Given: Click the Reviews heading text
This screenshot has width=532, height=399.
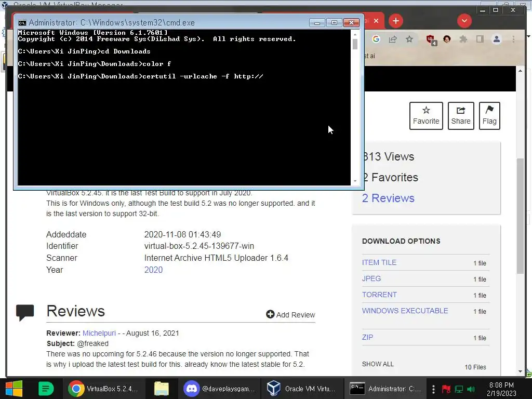Looking at the screenshot, I should click(x=76, y=311).
